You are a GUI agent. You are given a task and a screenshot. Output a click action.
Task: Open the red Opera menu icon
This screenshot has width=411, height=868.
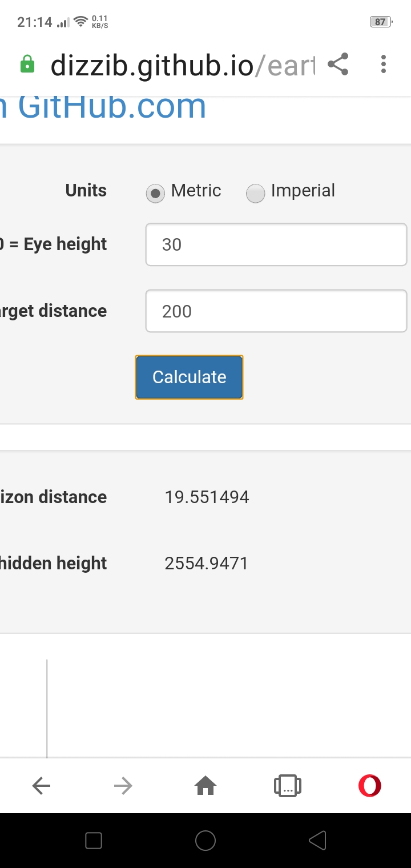[369, 786]
